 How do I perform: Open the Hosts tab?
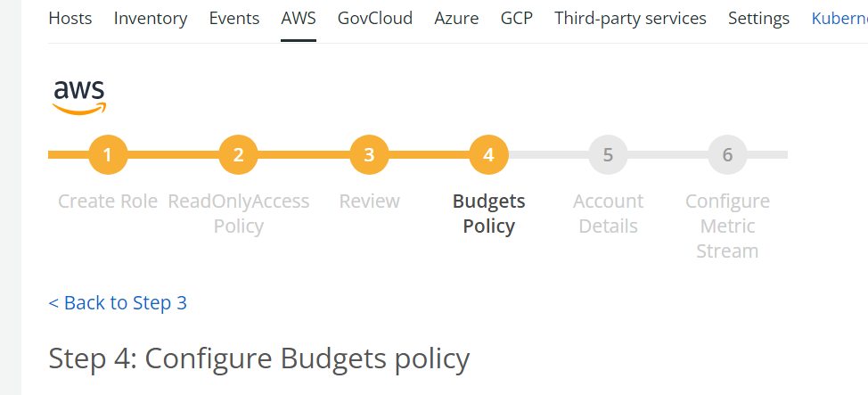click(70, 19)
